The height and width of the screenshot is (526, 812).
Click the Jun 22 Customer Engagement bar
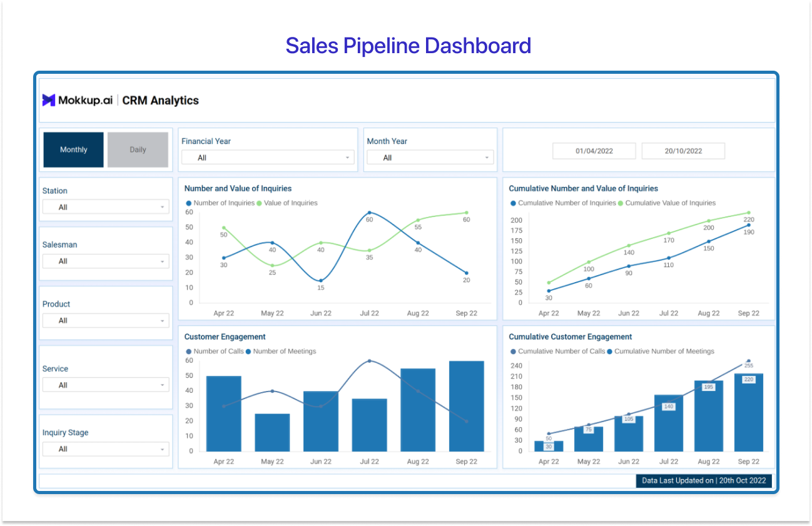pos(320,421)
